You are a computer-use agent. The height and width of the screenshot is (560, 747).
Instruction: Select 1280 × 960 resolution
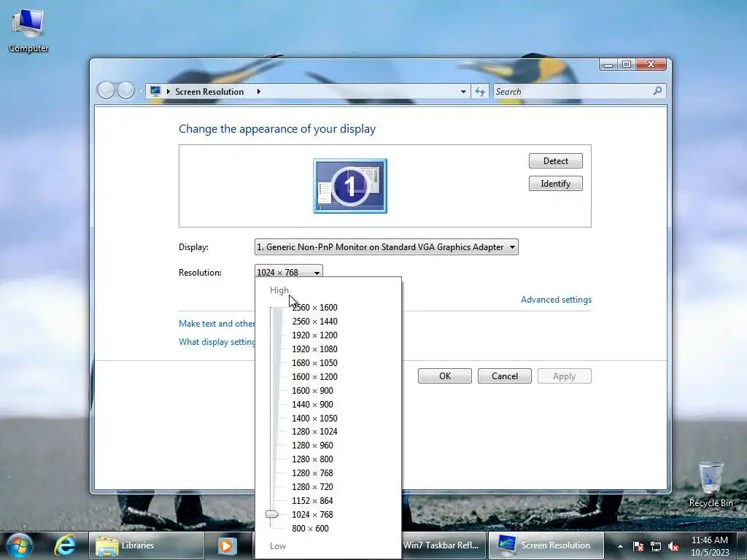click(312, 446)
